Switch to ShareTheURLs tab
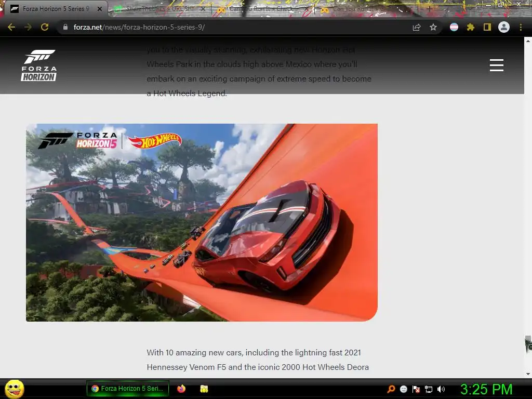 coord(159,9)
